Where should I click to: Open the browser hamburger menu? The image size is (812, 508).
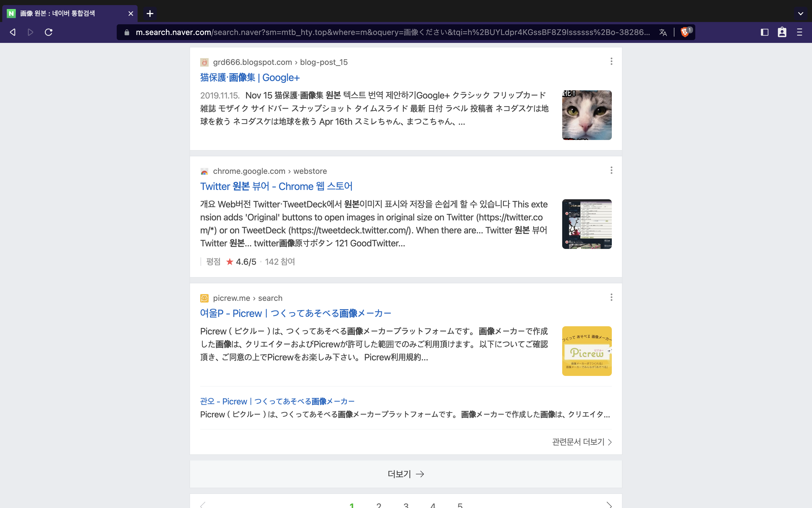click(800, 32)
